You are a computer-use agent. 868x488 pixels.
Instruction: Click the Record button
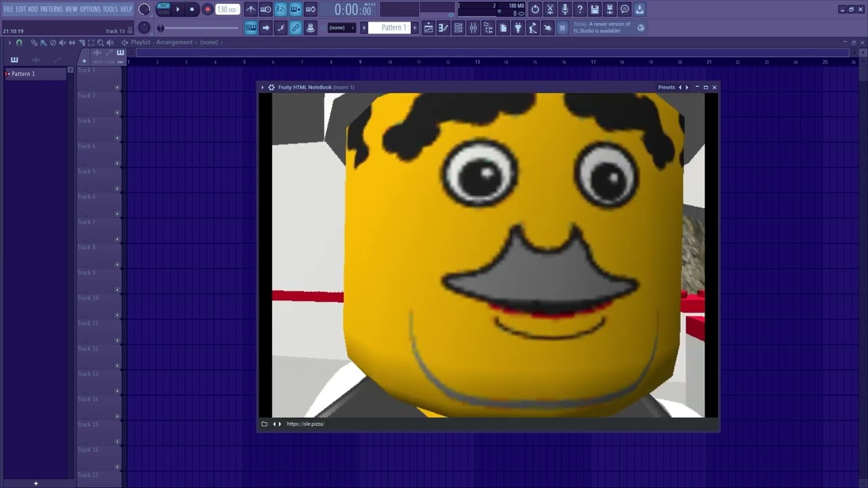click(x=208, y=9)
